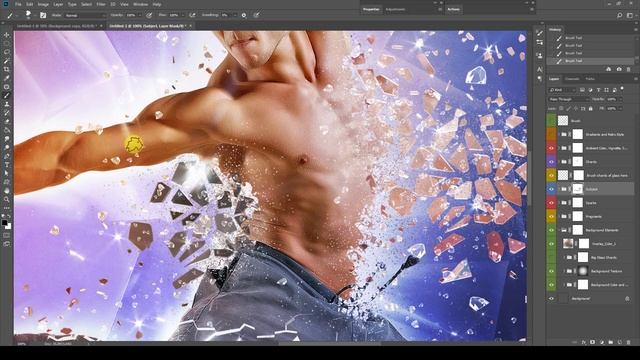
Task: Open the layer filter Kind dropdown
Action: 562,90
